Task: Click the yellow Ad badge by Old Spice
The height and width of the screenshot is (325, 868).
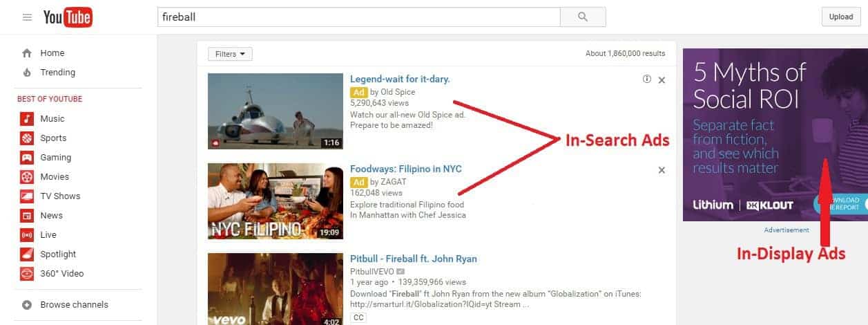Action: (358, 92)
